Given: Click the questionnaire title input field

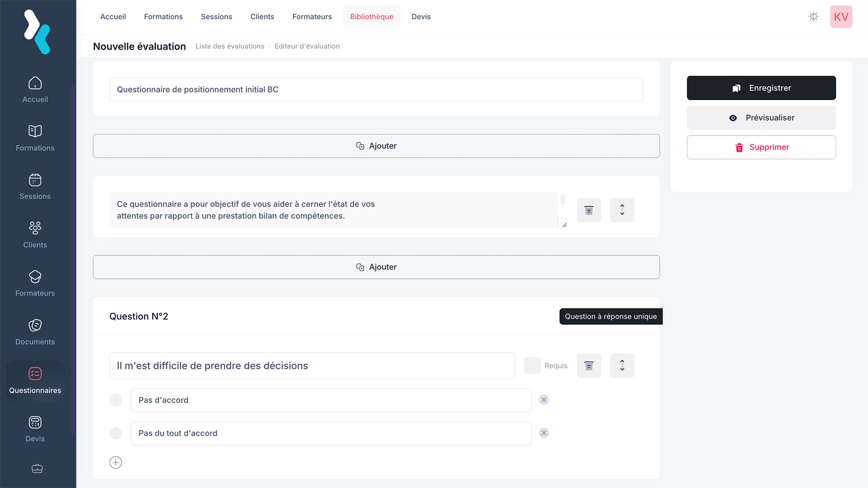Looking at the screenshot, I should click(376, 90).
